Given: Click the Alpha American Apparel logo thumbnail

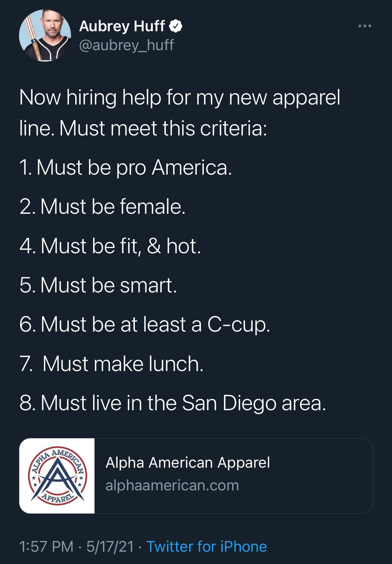Looking at the screenshot, I should 57,476.
